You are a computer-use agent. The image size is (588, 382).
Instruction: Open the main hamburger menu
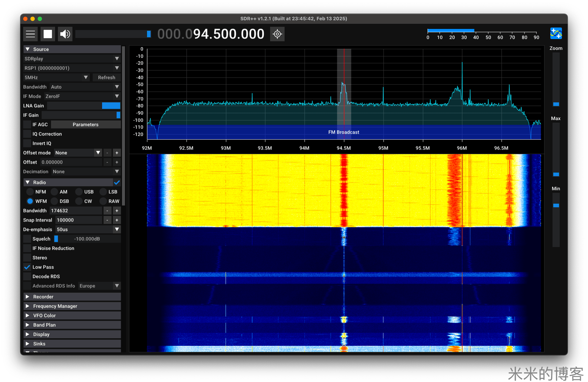(30, 34)
